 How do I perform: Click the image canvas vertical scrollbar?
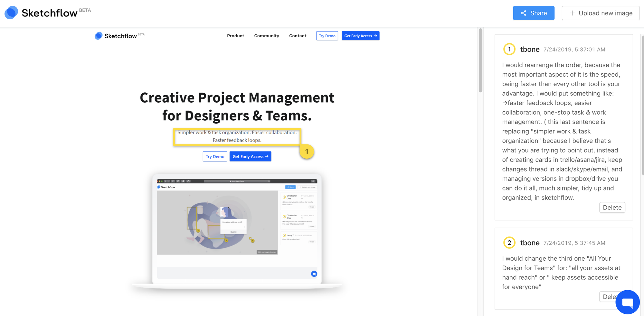pyautogui.click(x=480, y=60)
